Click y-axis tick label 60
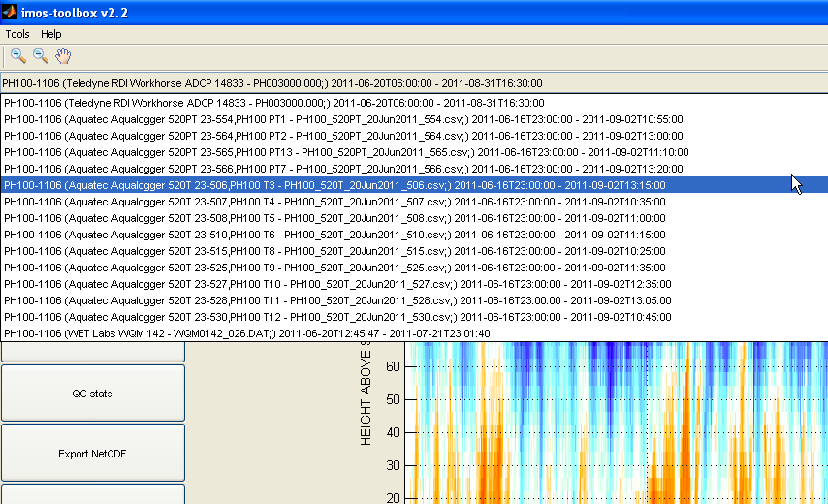828x504 pixels. tap(393, 366)
